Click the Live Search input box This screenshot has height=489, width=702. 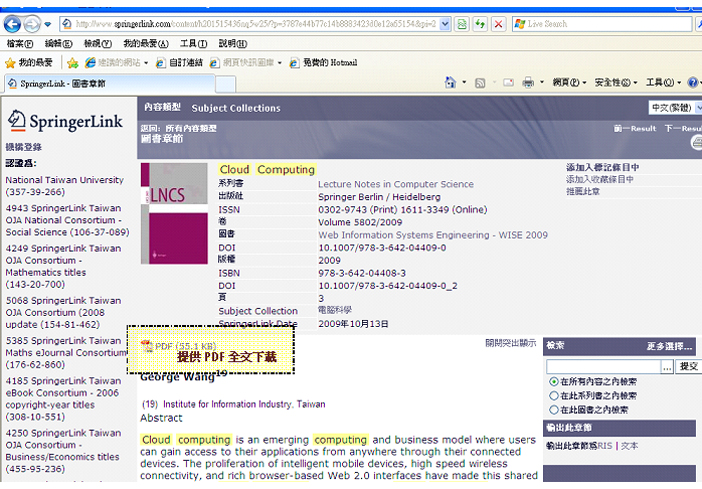[602, 24]
